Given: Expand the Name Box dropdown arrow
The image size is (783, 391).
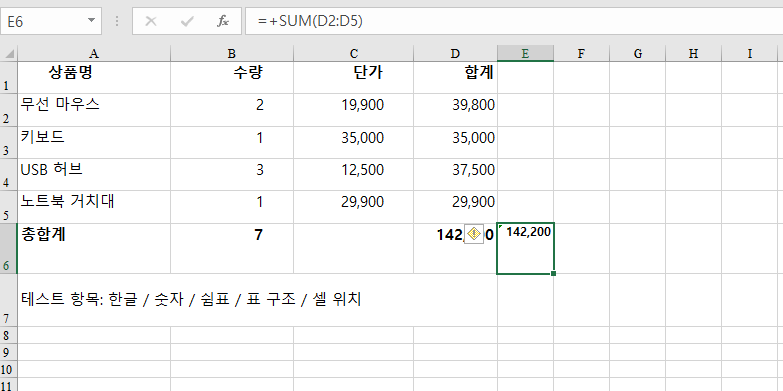Looking at the screenshot, I should point(91,20).
